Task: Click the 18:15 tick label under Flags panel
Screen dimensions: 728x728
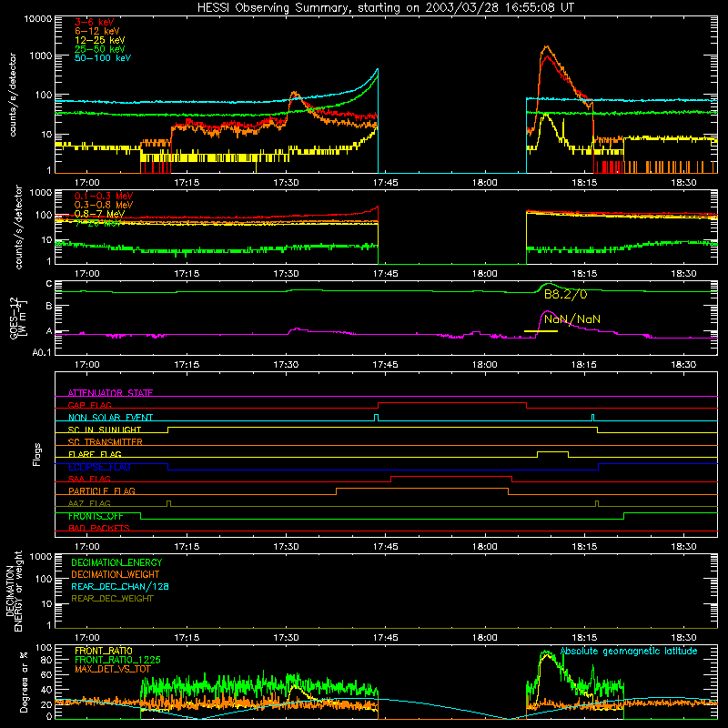Action: click(x=584, y=547)
